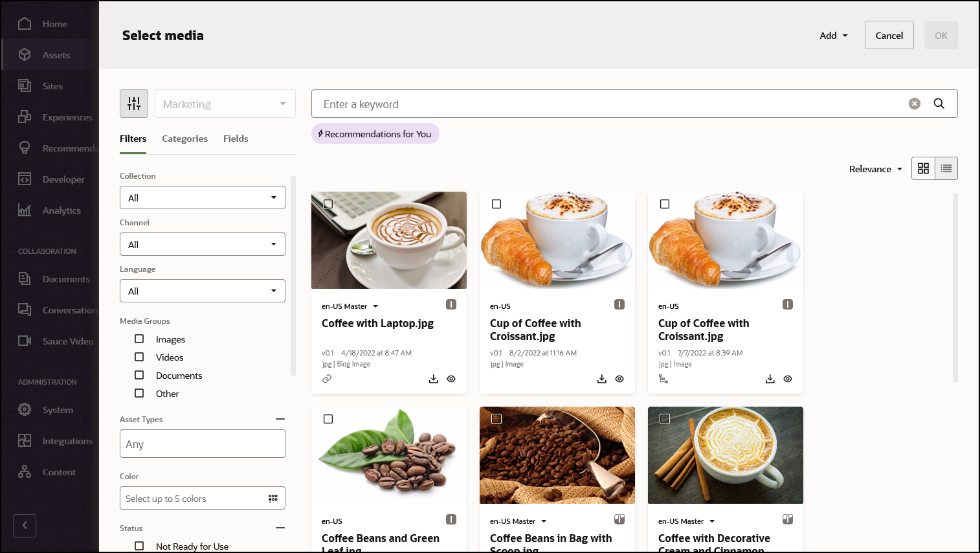Collapse the Status section
The image size is (980, 553).
tap(280, 528)
